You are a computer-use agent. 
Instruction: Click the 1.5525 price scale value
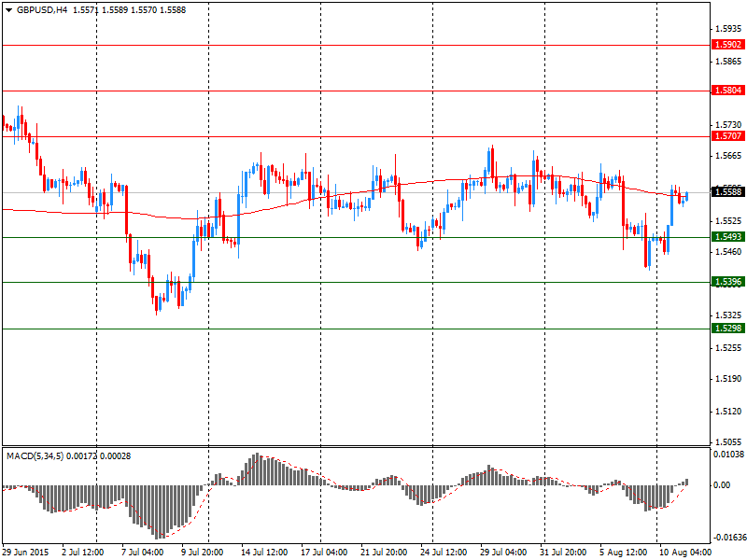[729, 221]
